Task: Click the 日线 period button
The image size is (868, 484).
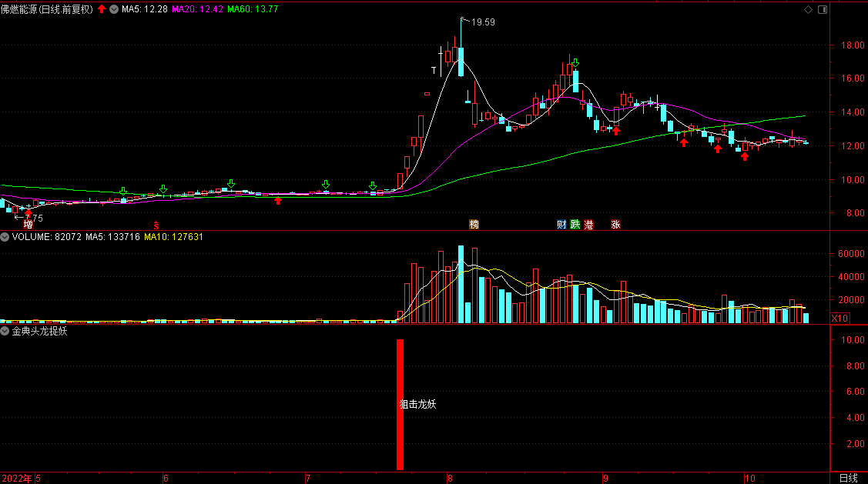Action: coord(848,478)
